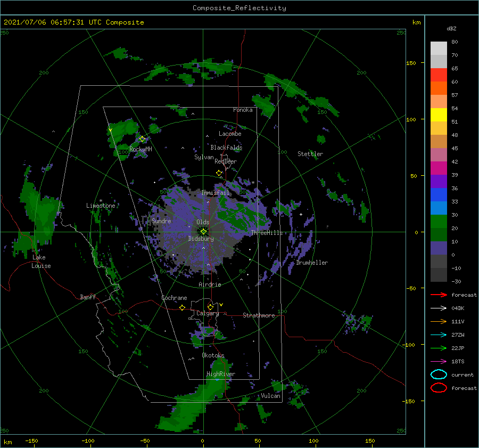Click the yellow diamond marker under Cochrane
This screenshot has width=479, height=448.
click(183, 308)
